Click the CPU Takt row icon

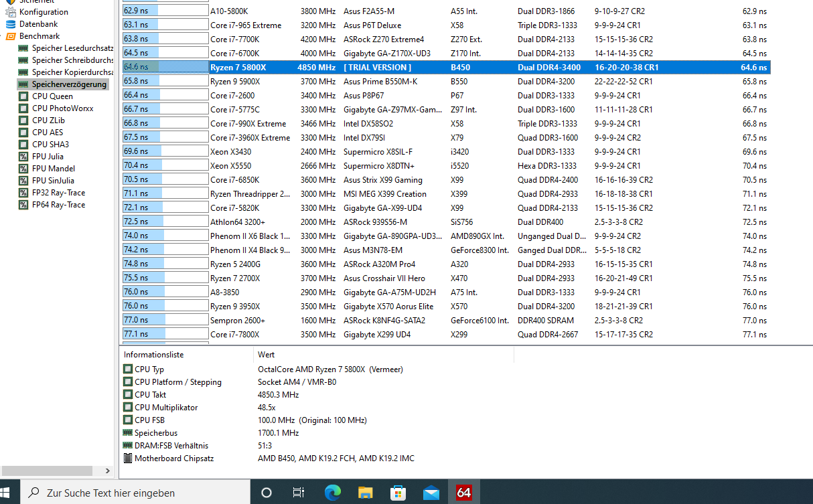(128, 395)
